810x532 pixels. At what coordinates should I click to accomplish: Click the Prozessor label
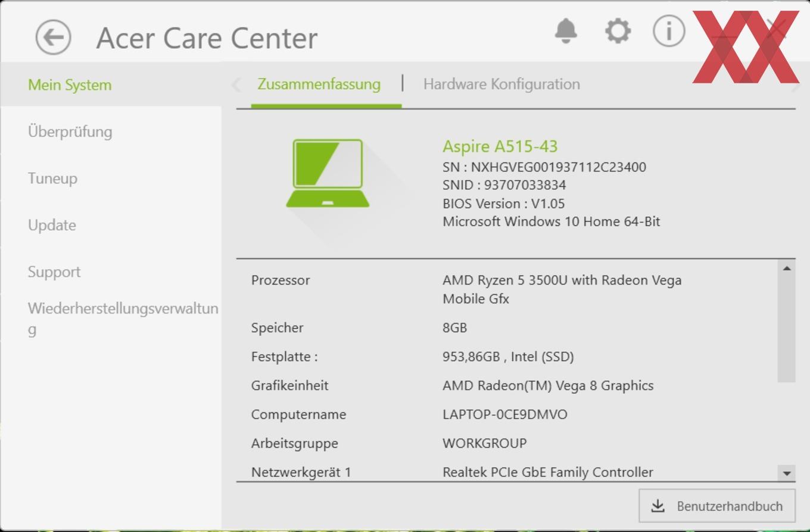click(280, 280)
